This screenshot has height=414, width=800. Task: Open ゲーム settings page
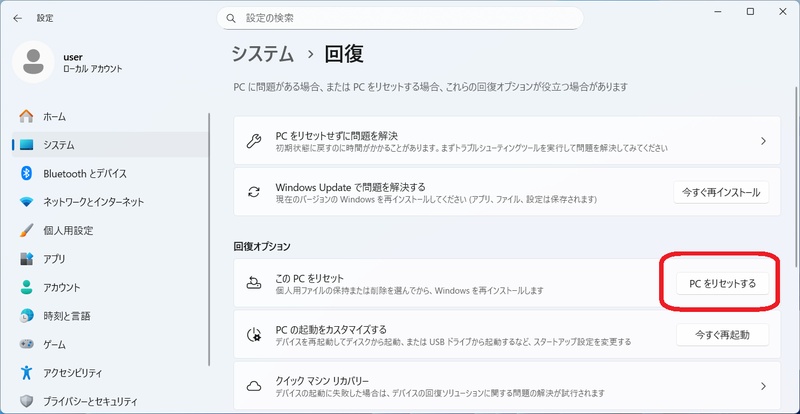point(110,345)
